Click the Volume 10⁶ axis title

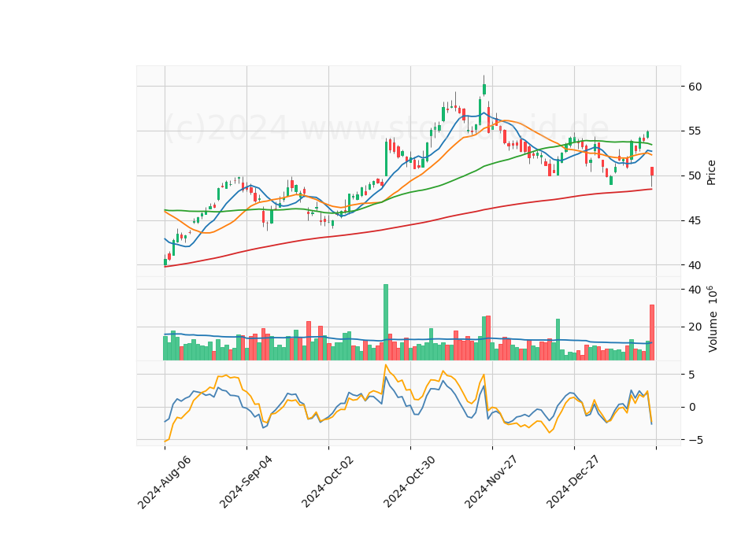(x=712, y=319)
